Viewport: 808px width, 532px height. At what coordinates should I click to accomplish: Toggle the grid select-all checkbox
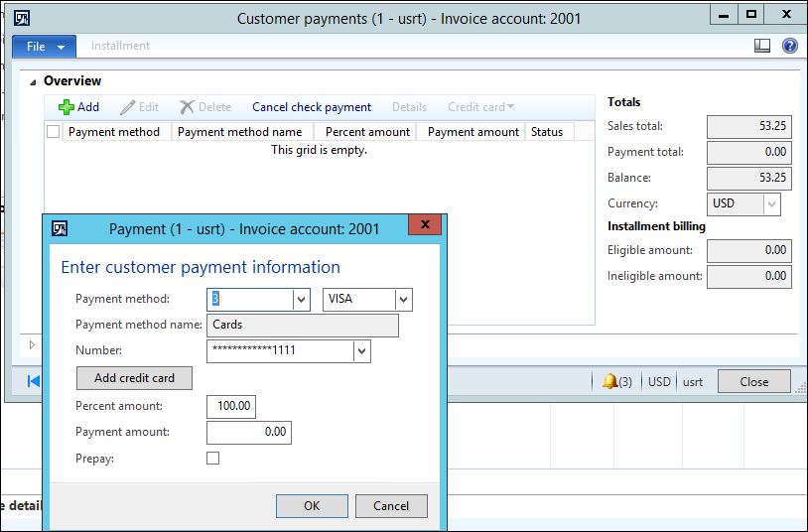click(x=54, y=132)
